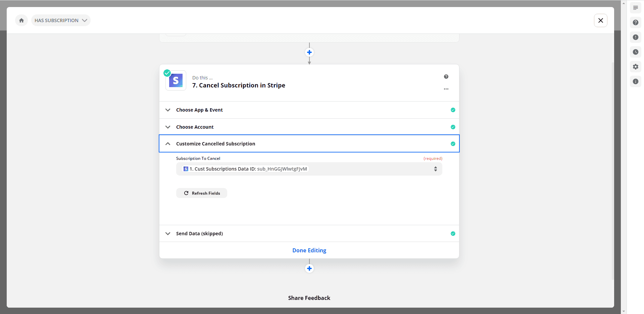The image size is (644, 314).
Task: Click the Cust Subscriptions Data ID pill
Action: (x=245, y=169)
